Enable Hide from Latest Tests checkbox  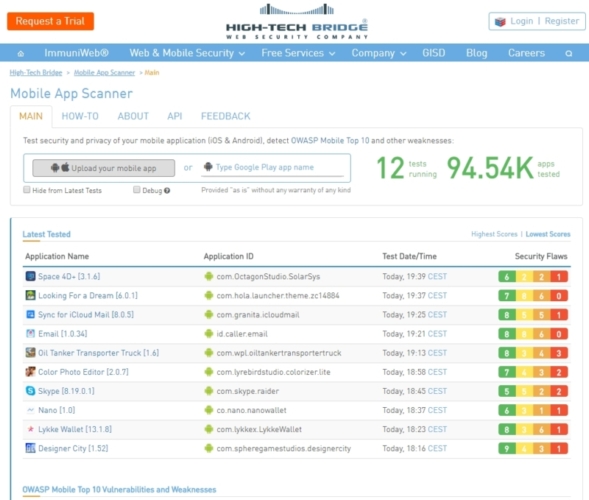[27, 190]
